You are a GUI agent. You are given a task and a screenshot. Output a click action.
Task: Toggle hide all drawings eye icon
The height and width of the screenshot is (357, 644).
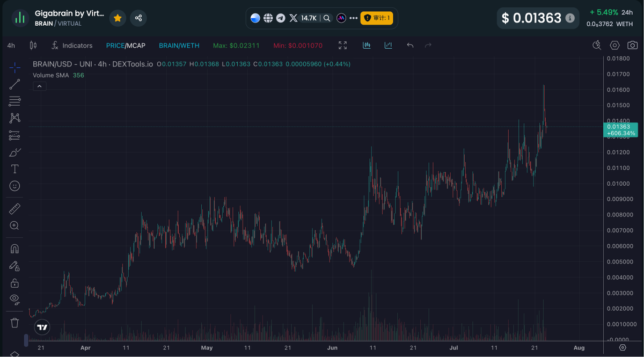click(14, 299)
